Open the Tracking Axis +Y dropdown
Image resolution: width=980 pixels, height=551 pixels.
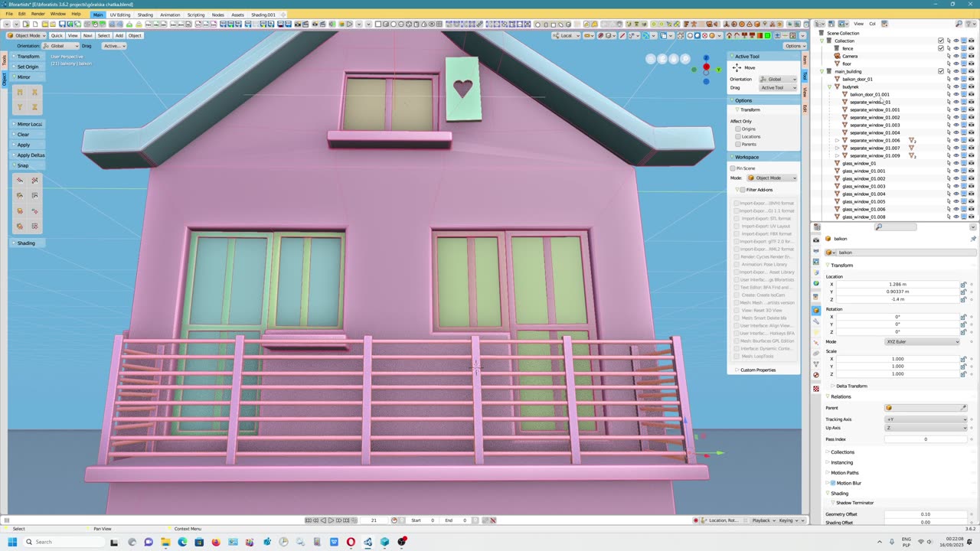(926, 419)
